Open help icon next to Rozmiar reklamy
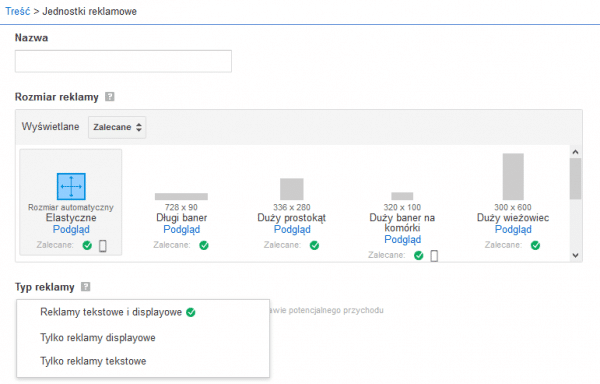Viewport: 600px width, 384px height. [x=110, y=97]
